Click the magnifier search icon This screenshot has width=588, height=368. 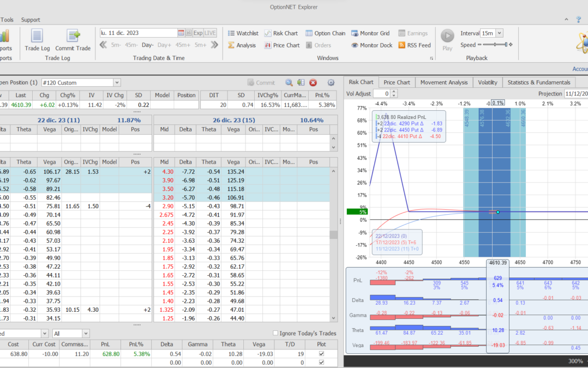289,82
